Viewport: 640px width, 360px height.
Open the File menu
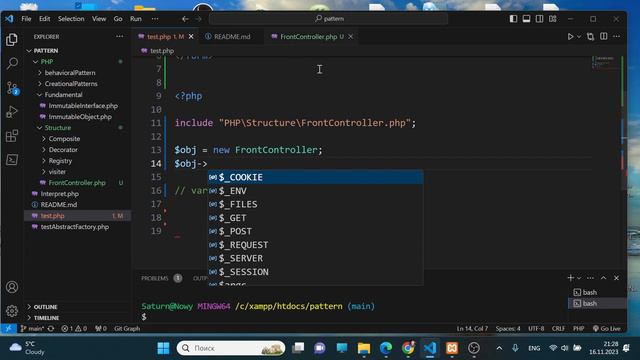pyautogui.click(x=26, y=19)
